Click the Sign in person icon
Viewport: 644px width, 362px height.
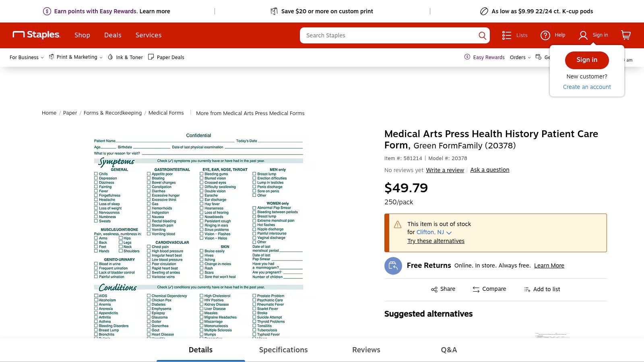pos(583,35)
